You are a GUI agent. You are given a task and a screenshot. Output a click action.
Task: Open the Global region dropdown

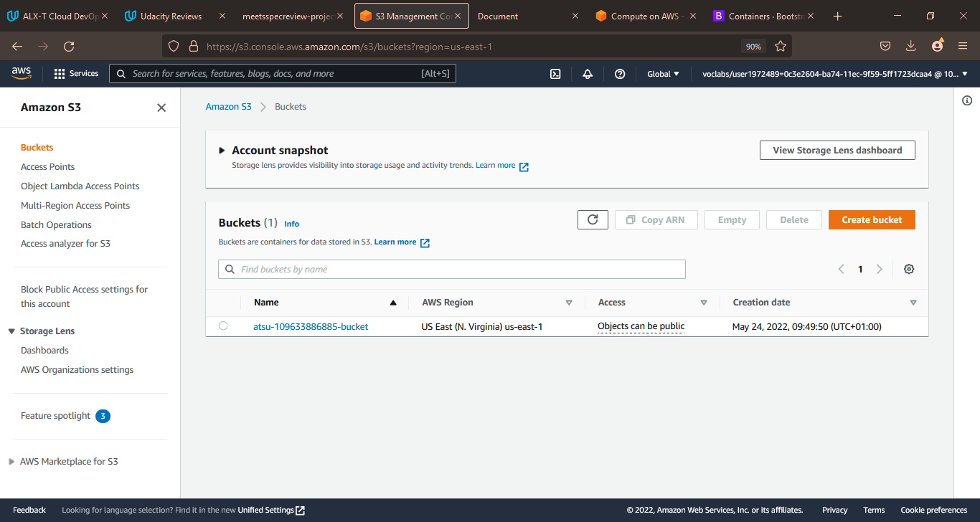[x=661, y=73]
